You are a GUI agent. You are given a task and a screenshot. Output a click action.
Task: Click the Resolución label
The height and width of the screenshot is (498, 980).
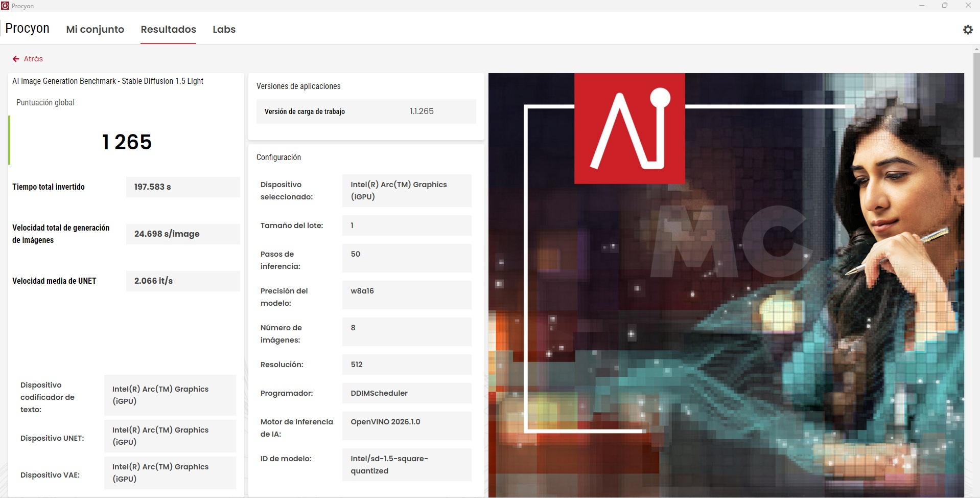click(x=282, y=365)
